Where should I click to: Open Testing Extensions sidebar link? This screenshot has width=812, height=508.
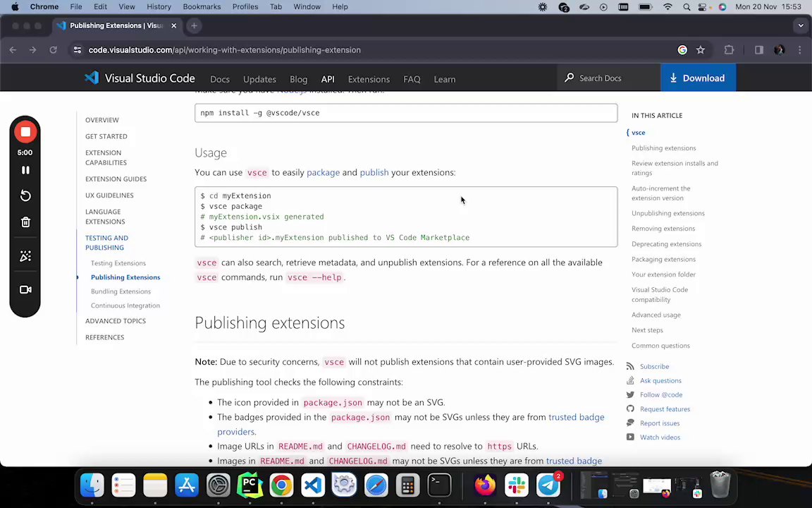point(118,263)
